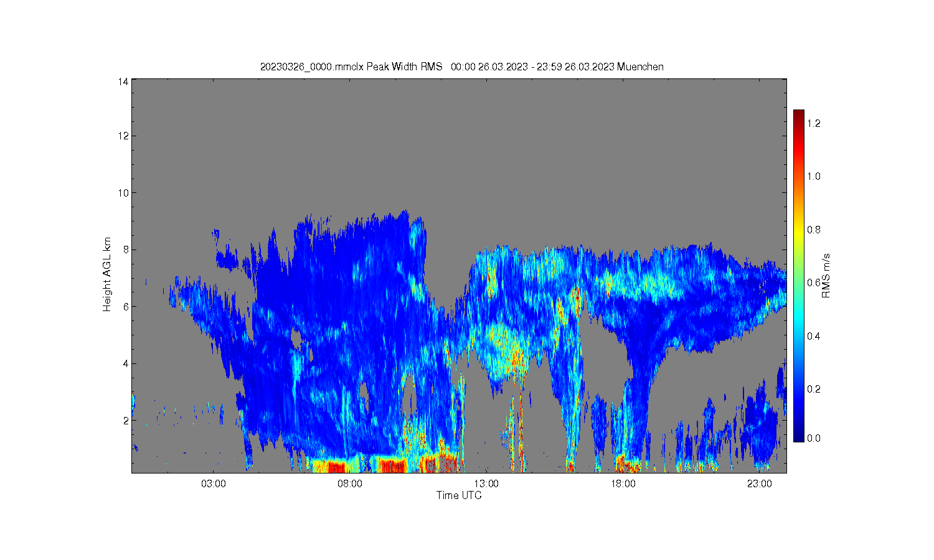Click the dark blue bottom of the colorbar
934x560 pixels.
click(799, 434)
